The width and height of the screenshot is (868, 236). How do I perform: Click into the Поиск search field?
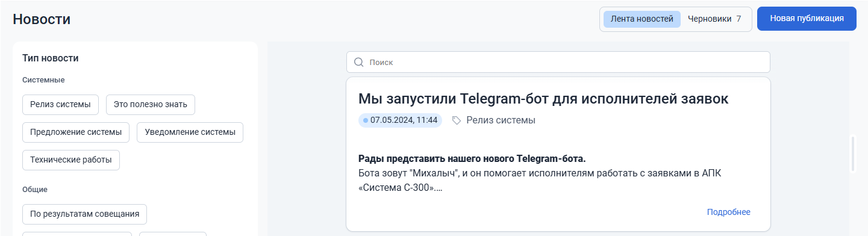tap(558, 62)
